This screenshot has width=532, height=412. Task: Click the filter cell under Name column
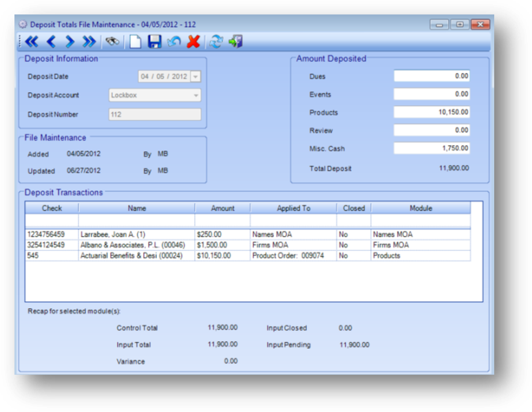tap(137, 220)
